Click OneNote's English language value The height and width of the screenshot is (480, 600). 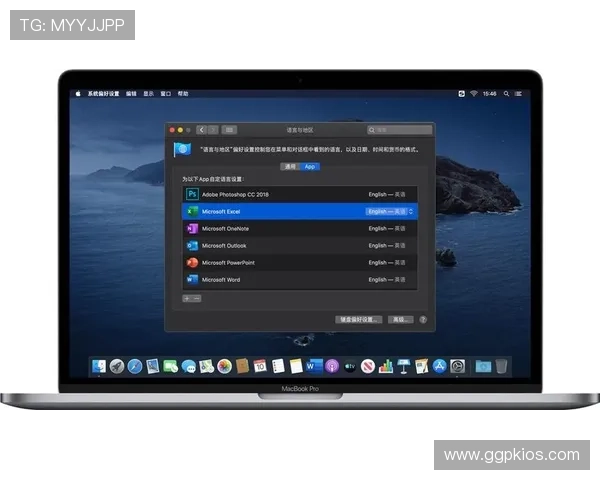pyautogui.click(x=387, y=229)
